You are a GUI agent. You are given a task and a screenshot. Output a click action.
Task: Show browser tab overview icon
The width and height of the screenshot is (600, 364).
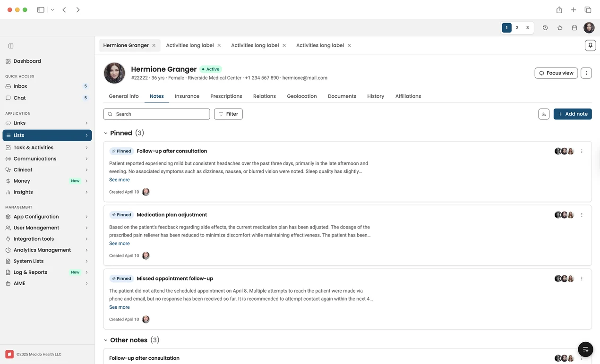coord(588,9)
